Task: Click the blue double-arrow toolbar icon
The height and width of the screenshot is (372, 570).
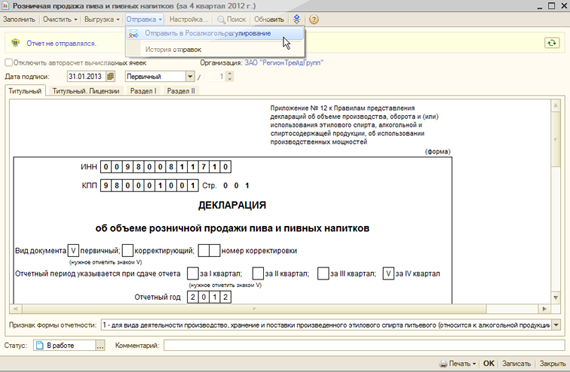Action: (297, 19)
